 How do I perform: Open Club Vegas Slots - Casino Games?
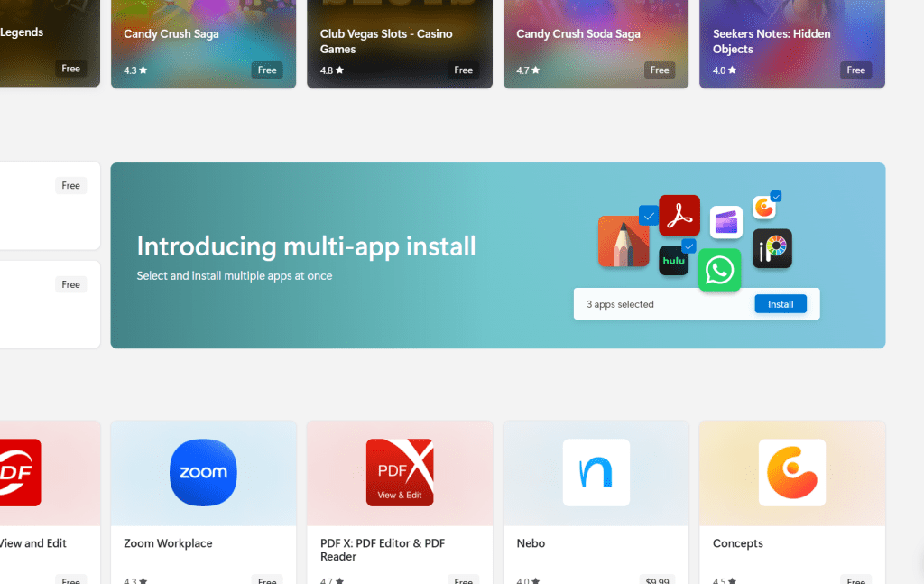coord(399,44)
